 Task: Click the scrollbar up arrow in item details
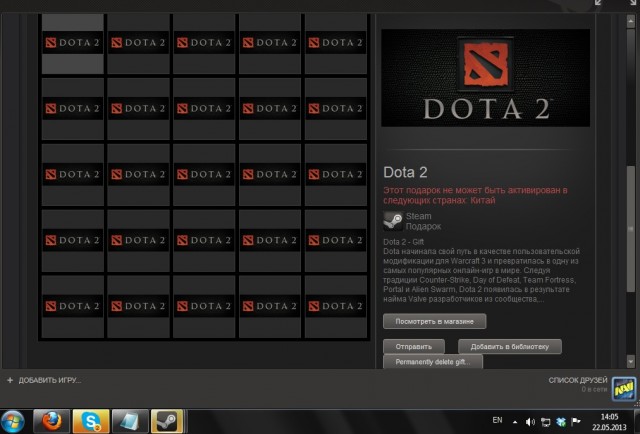click(x=631, y=21)
